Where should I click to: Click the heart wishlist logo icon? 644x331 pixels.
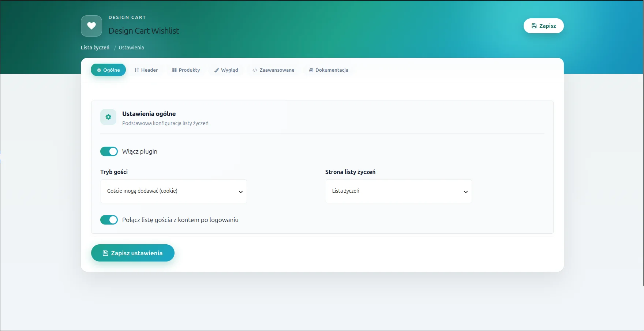(91, 26)
